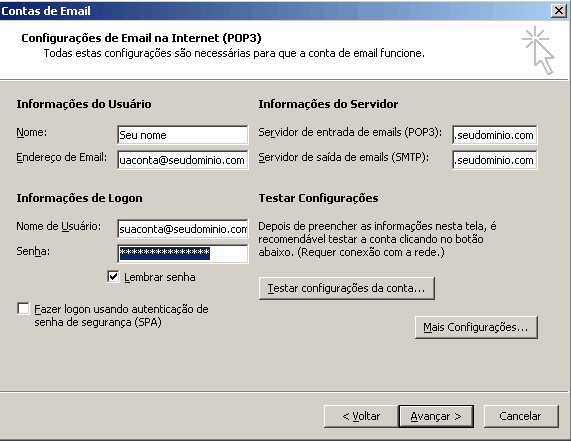Click the Testar Configurações heading
571x441 pixels.
pyautogui.click(x=318, y=198)
